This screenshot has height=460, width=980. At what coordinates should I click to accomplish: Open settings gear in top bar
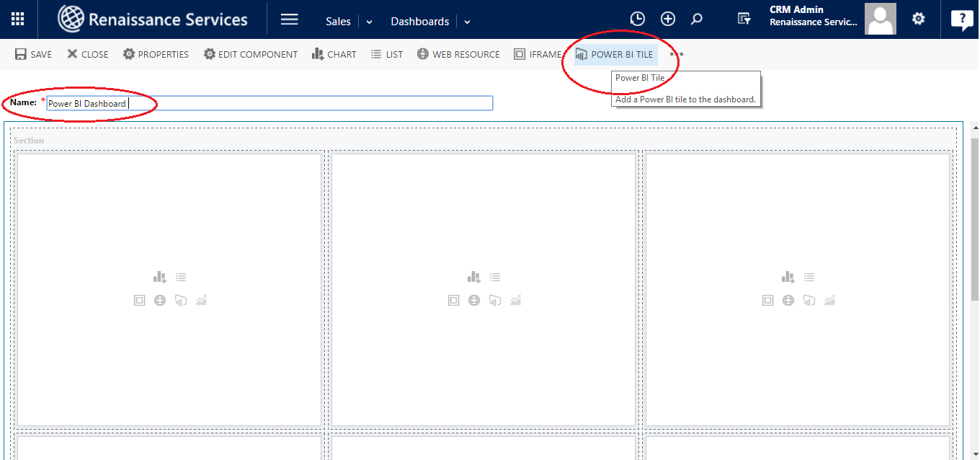918,19
